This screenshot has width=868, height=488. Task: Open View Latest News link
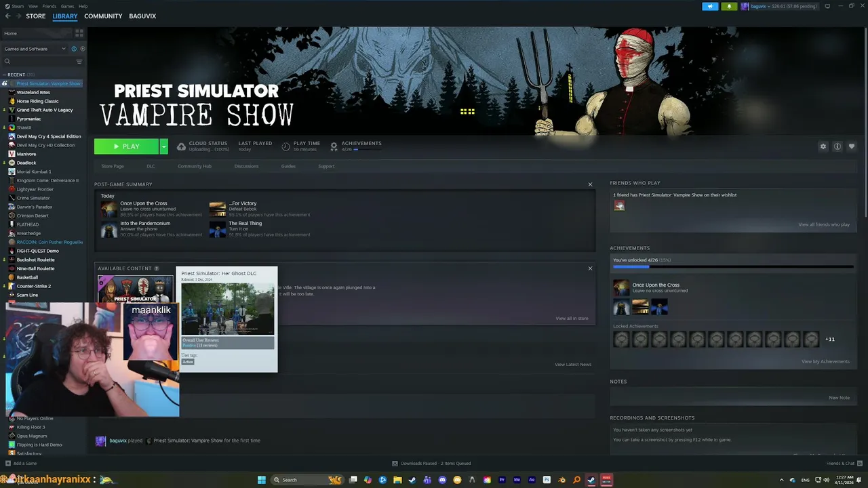(x=573, y=365)
